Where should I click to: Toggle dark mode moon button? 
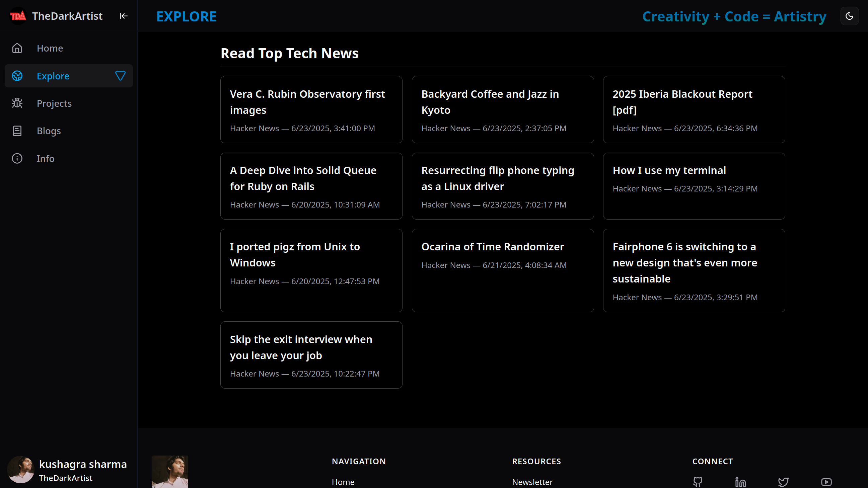(849, 16)
